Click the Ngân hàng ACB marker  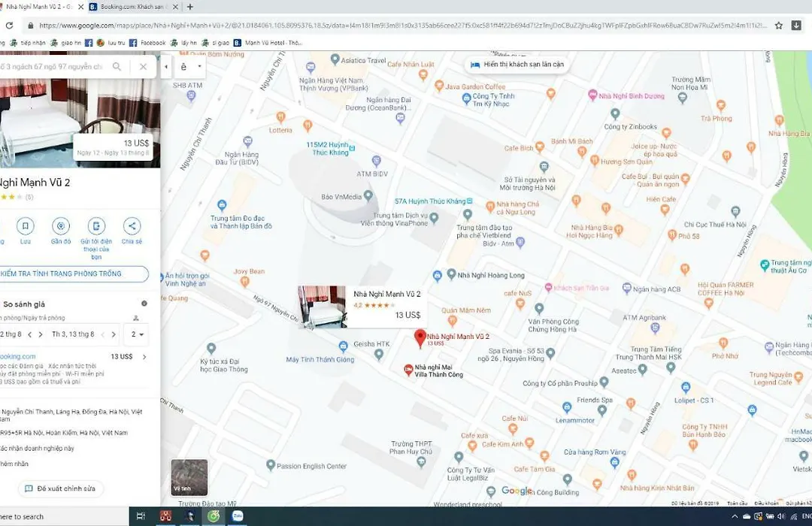(626, 288)
